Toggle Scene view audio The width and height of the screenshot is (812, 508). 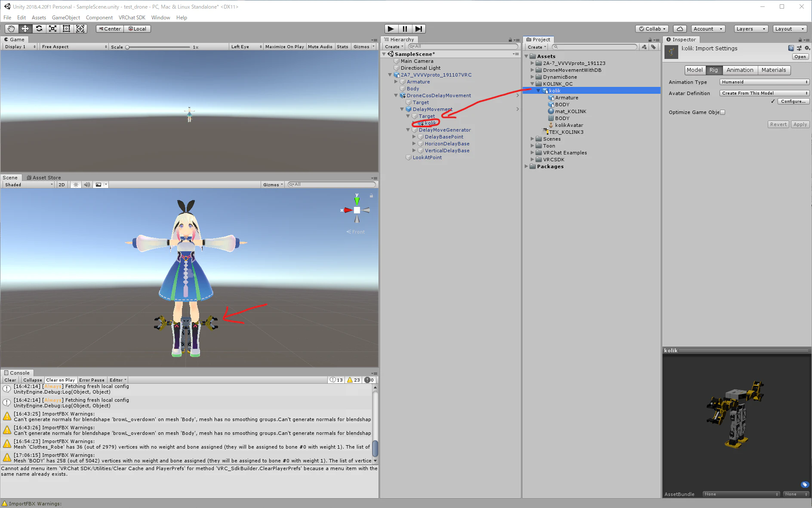click(x=87, y=185)
